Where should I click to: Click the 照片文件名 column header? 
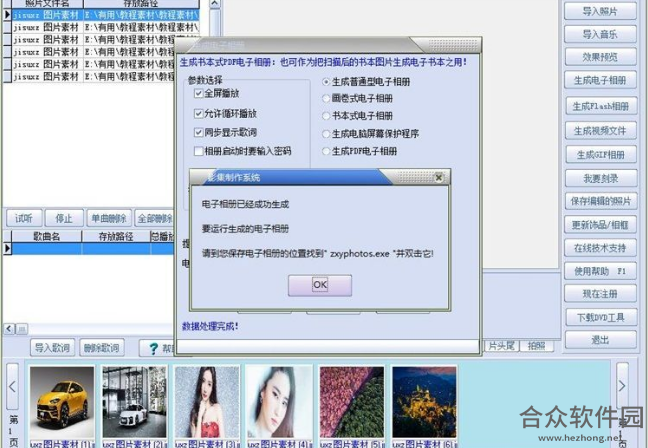point(48,4)
